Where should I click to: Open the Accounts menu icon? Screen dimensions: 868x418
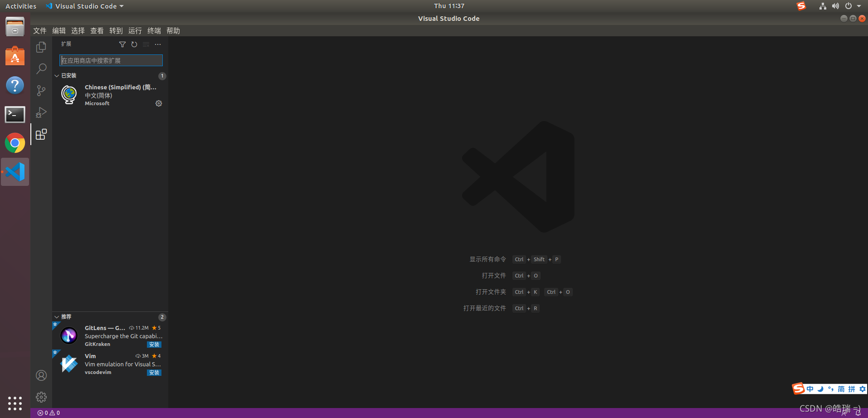[x=41, y=375]
